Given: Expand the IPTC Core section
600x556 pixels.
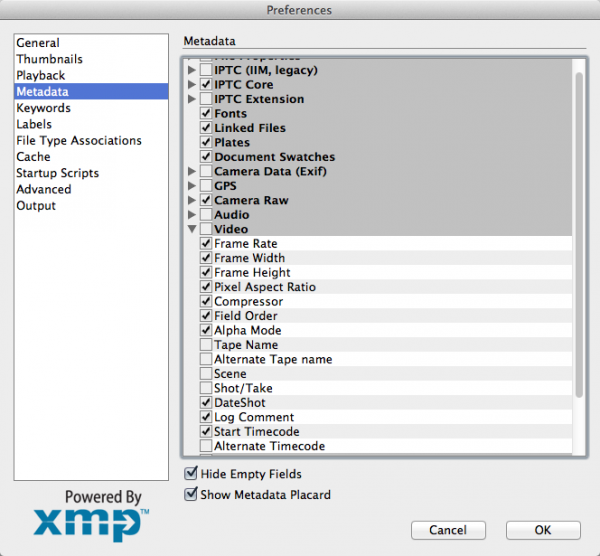Looking at the screenshot, I should (x=192, y=85).
